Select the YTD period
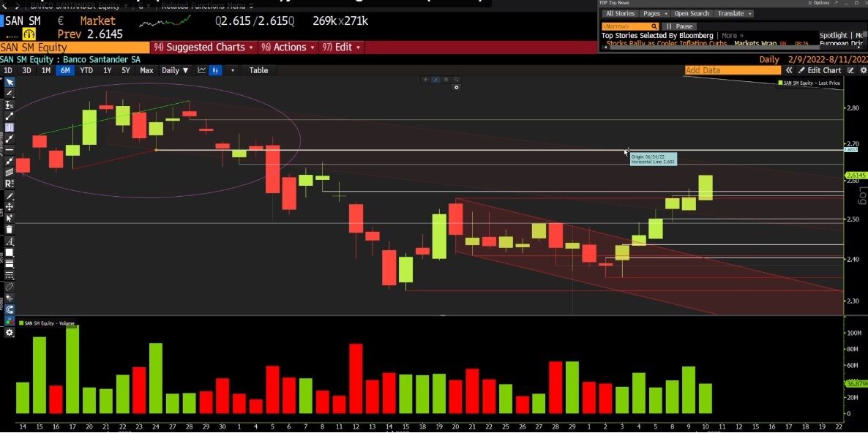Image resolution: width=868 pixels, height=433 pixels. coord(86,70)
